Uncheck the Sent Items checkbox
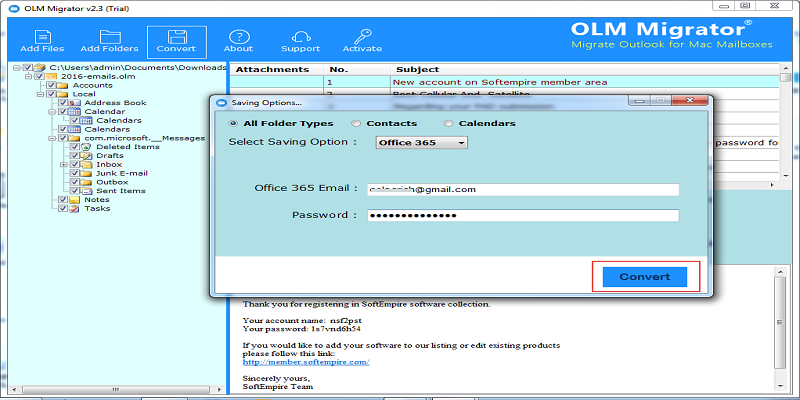Image resolution: width=800 pixels, height=400 pixels. point(74,191)
